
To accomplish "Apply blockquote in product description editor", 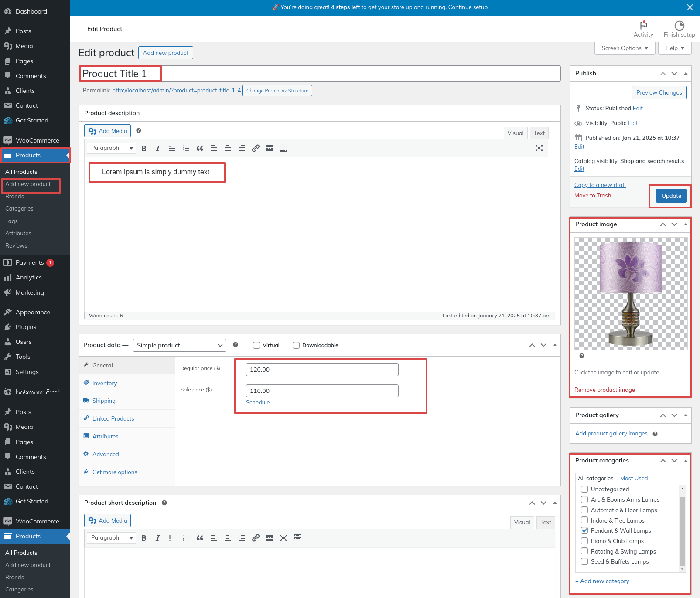I will [200, 149].
